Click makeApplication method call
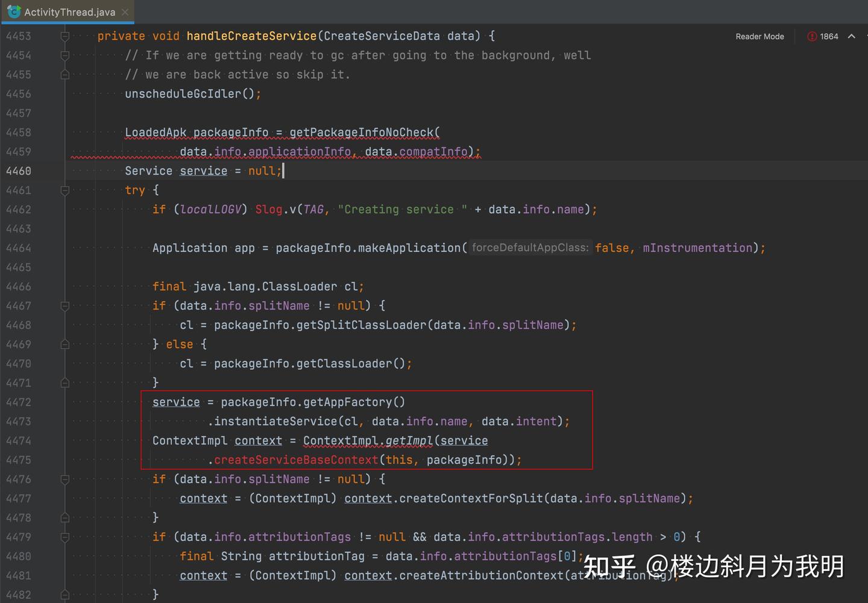The width and height of the screenshot is (868, 603). (409, 248)
